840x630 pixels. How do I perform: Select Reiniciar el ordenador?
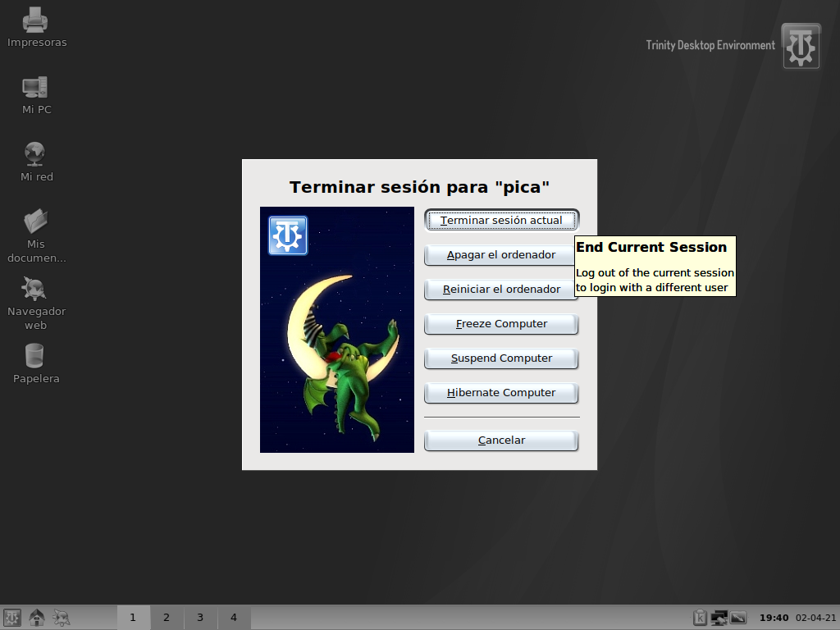500,290
